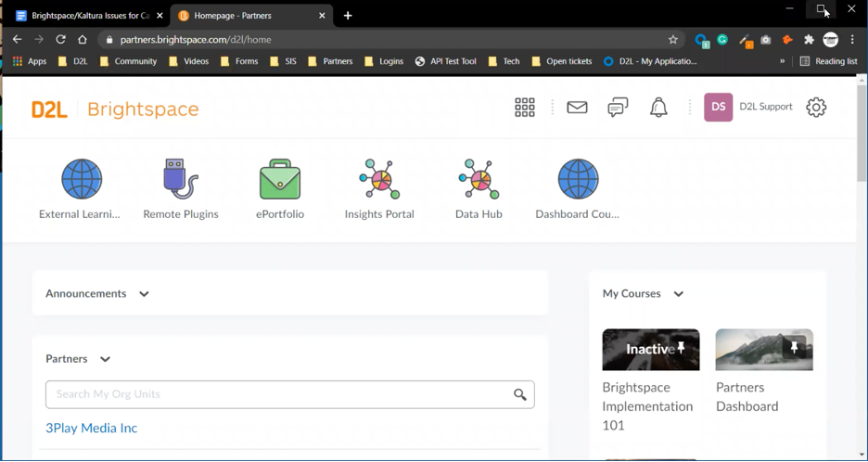Click the Inactive course image thumbnail
The image size is (868, 462).
pos(651,350)
